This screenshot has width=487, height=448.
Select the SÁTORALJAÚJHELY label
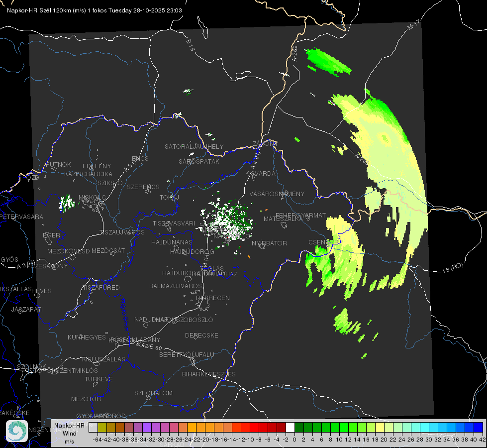tap(194, 146)
